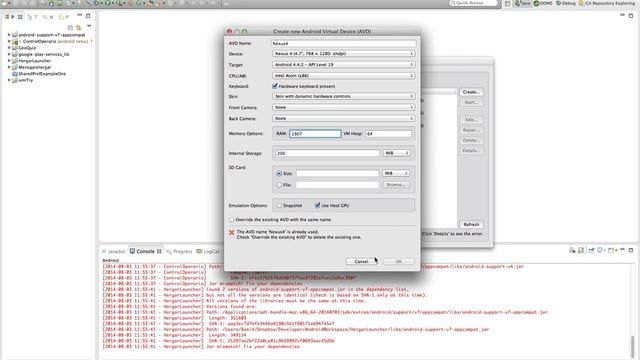The height and width of the screenshot is (360, 640).
Task: Expand the GeoQuiz project
Action: click(9, 48)
